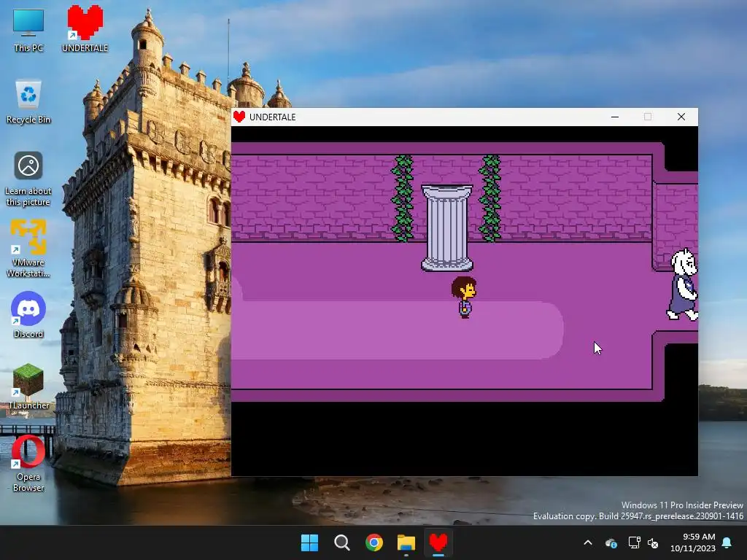Open the clock showing 9:59 AM
This screenshot has width=747, height=560.
pos(693,542)
